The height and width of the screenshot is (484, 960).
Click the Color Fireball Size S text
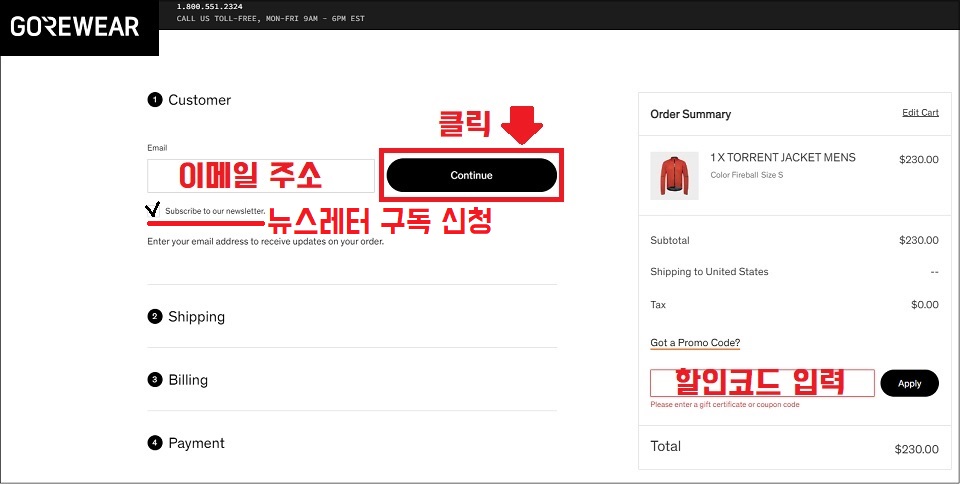tap(747, 175)
